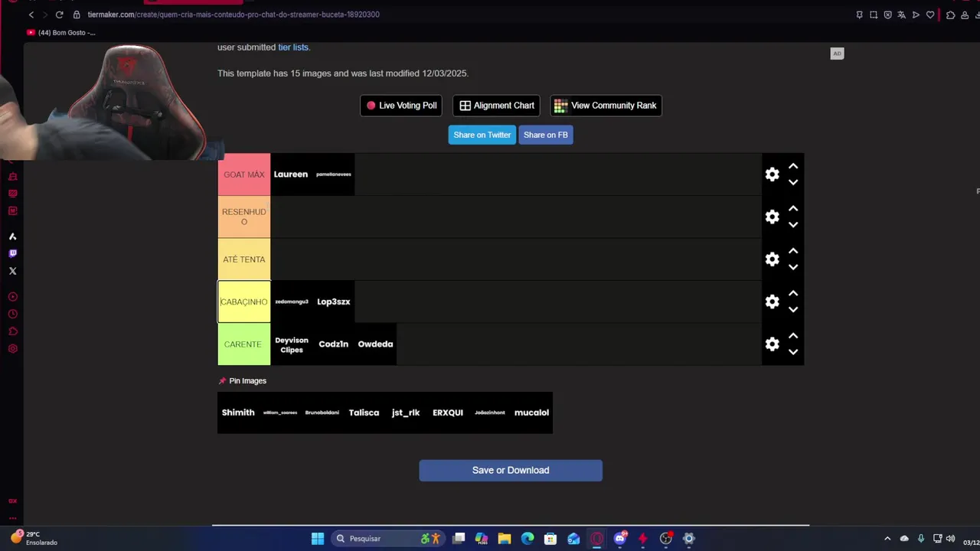980x551 pixels.
Task: Open Microsoft Store from taskbar
Action: [550, 539]
